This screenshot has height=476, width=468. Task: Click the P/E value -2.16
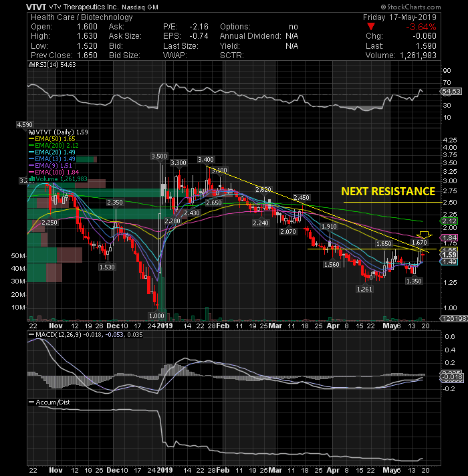[199, 27]
